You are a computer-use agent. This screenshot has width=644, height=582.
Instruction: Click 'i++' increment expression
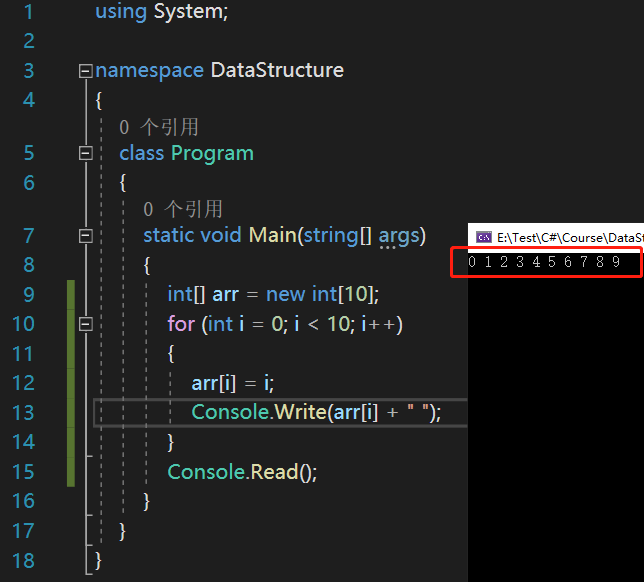[x=378, y=324]
